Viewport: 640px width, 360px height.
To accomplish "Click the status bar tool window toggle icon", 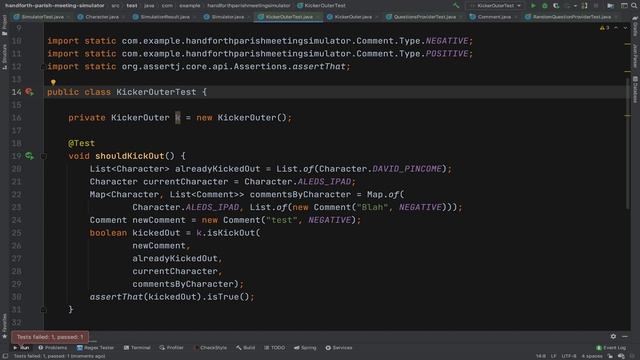I will tap(5, 356).
